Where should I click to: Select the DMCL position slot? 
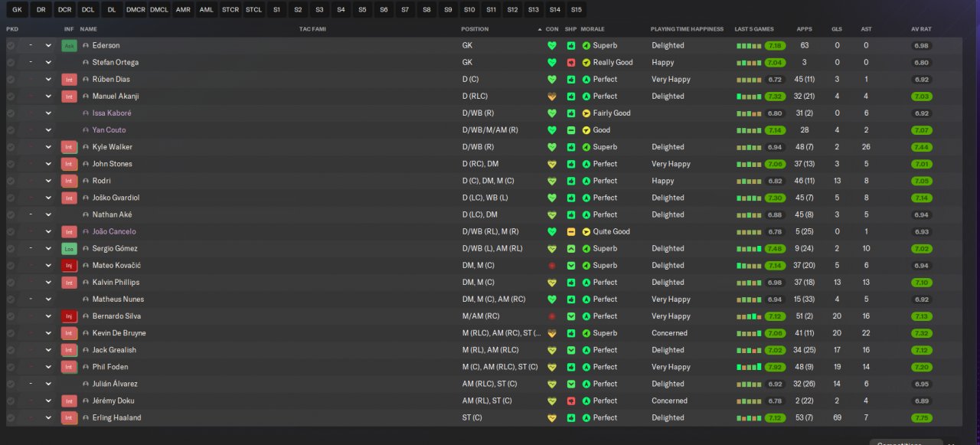(159, 9)
